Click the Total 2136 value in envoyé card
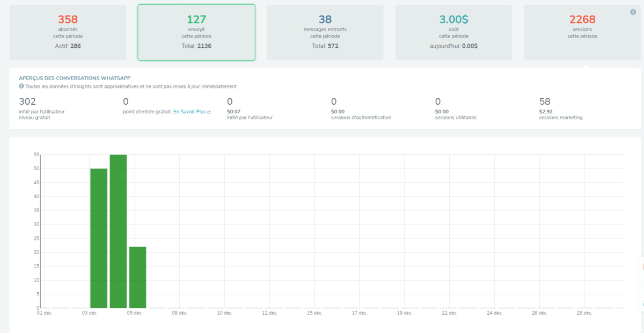The height and width of the screenshot is (333, 644). (196, 46)
